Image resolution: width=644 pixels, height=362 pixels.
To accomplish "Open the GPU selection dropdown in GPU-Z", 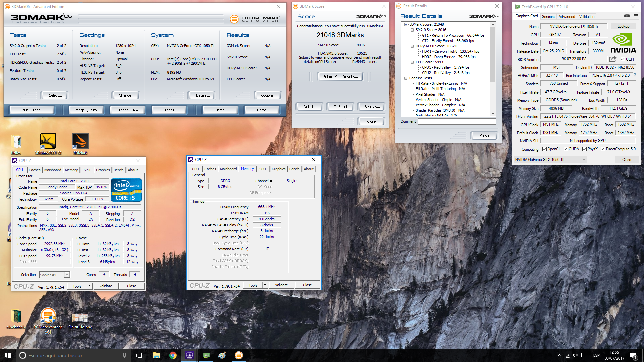I will pyautogui.click(x=550, y=160).
